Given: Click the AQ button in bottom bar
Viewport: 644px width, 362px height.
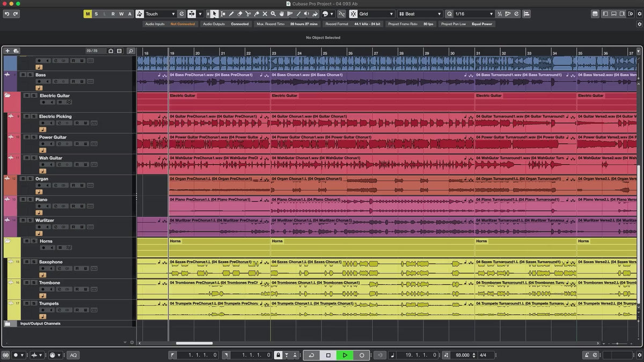Looking at the screenshot, I should coord(73,355).
